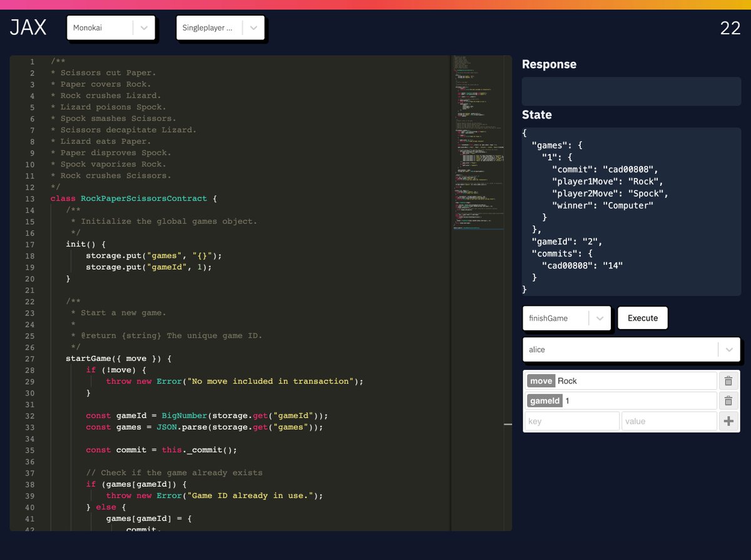Click the empty Response output box
Screen dimensions: 751x560
[x=631, y=91]
